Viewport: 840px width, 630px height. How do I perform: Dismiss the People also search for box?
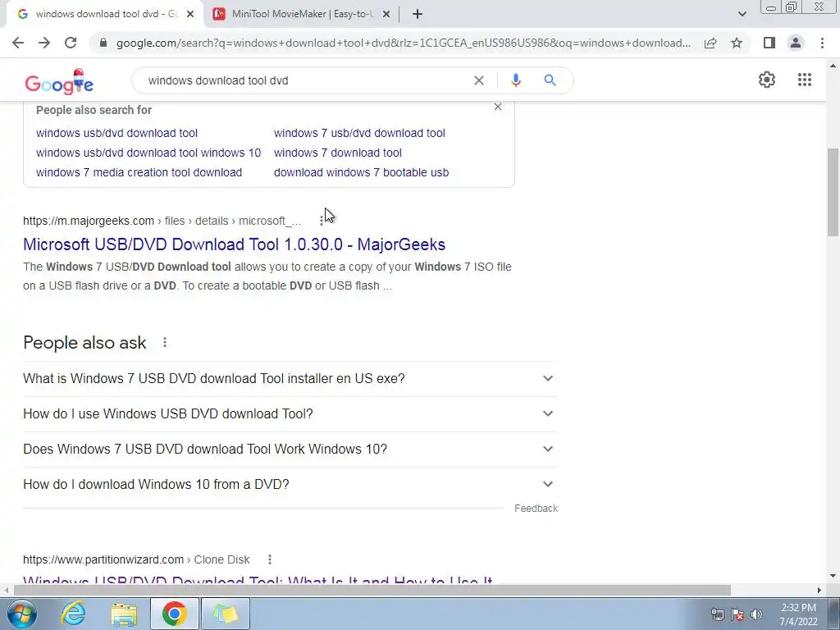click(x=498, y=107)
